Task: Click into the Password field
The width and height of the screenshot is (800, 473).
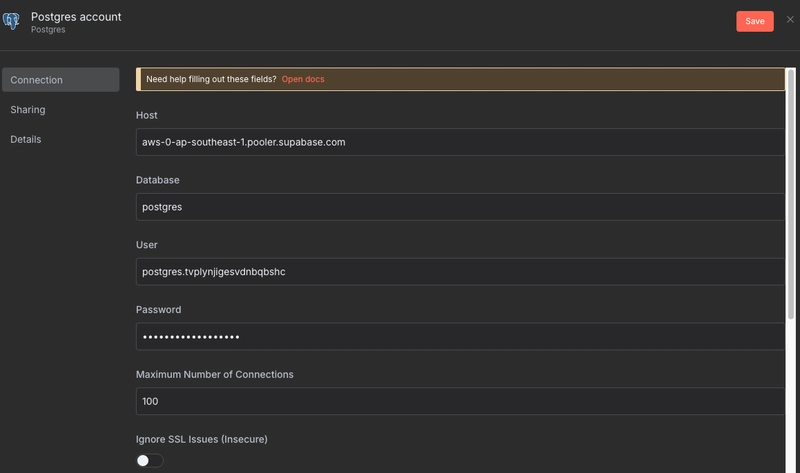Action: click(x=460, y=336)
